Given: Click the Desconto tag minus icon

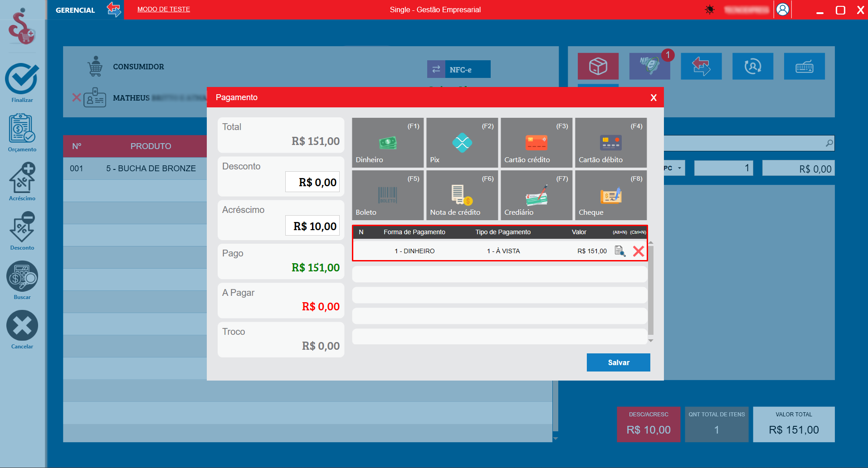Looking at the screenshot, I should [22, 227].
